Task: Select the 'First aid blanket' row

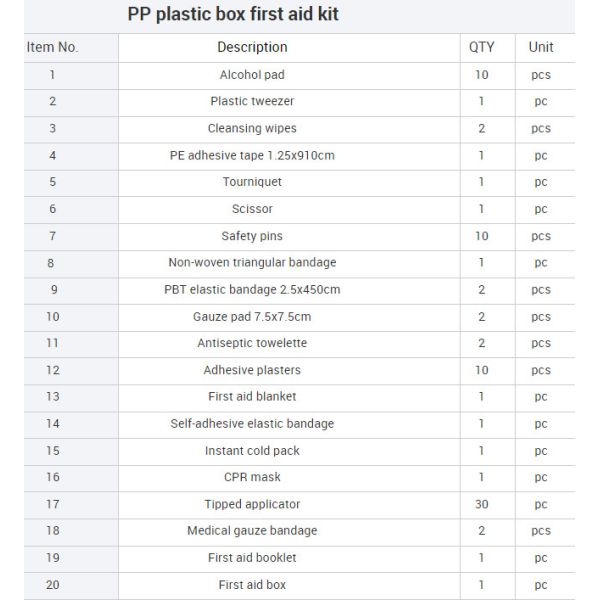Action: (x=252, y=397)
